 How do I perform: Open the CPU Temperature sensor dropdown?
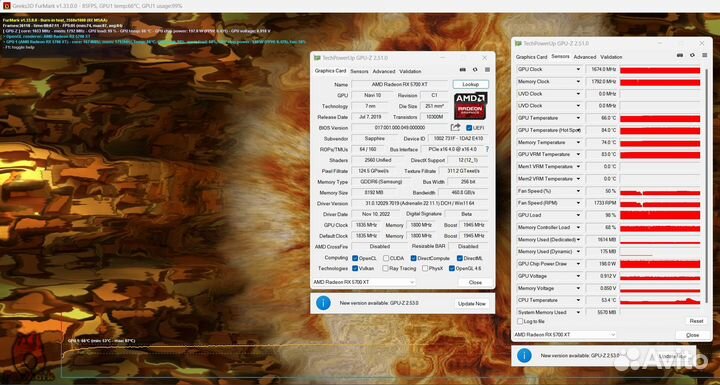tap(578, 300)
